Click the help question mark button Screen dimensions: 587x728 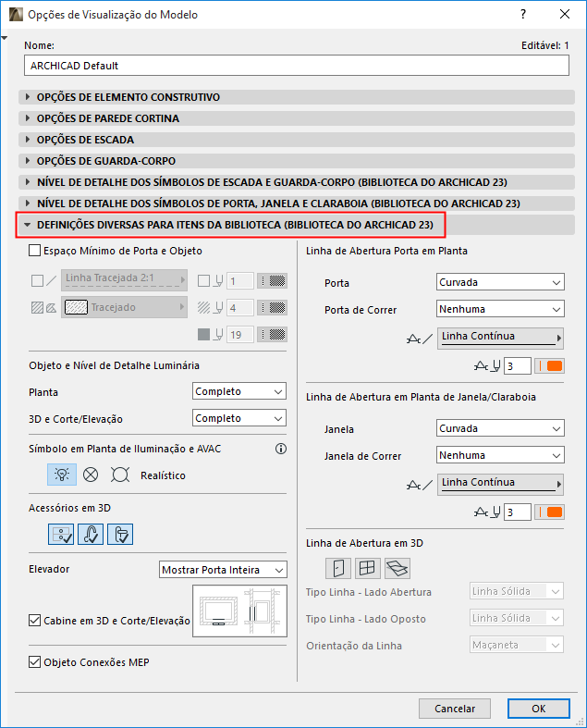[x=523, y=14]
